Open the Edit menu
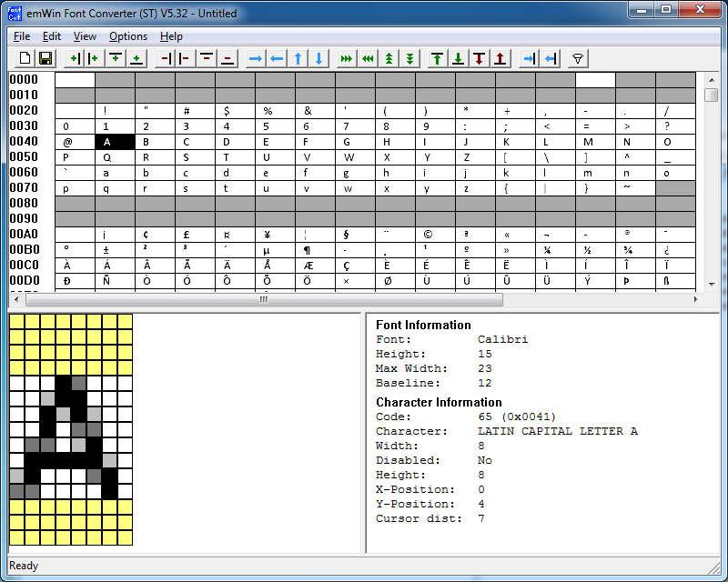 tap(52, 36)
